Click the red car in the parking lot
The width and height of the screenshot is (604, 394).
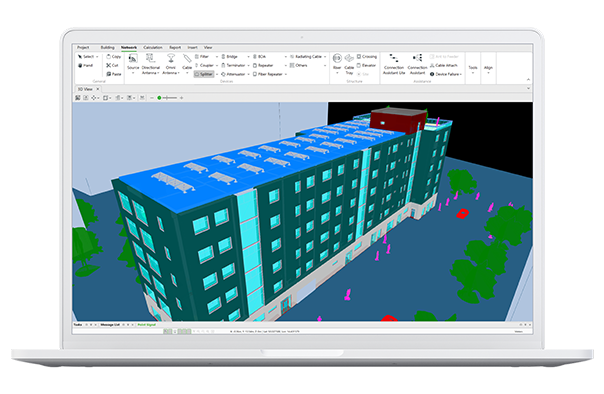pos(462,213)
